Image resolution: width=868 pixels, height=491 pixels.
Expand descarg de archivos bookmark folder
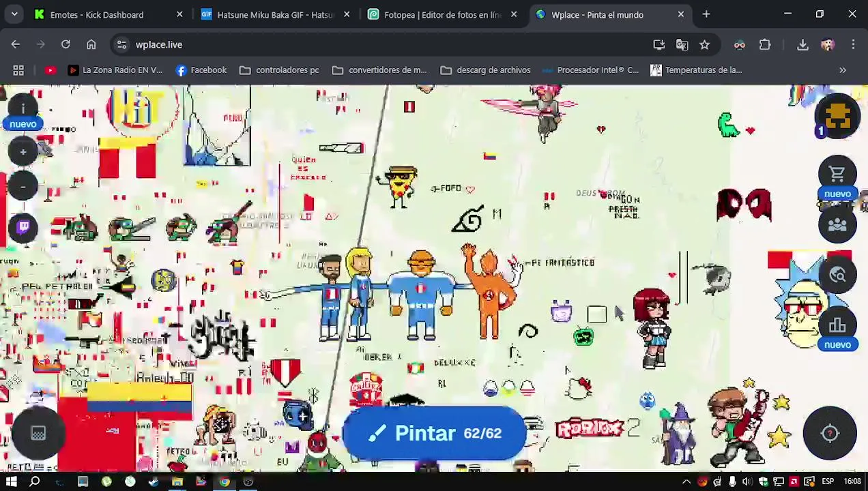click(485, 70)
